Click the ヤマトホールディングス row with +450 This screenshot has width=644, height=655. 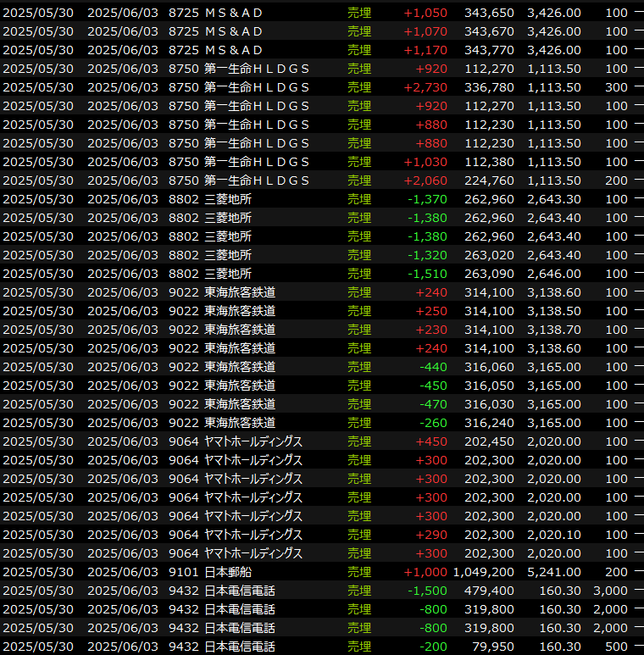(253, 441)
